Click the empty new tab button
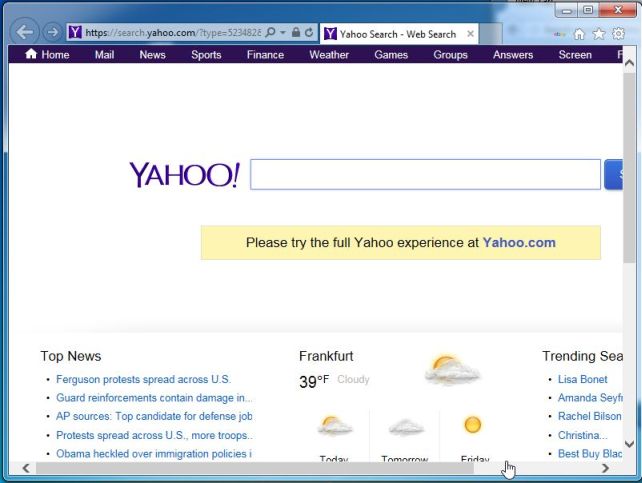 (x=490, y=34)
